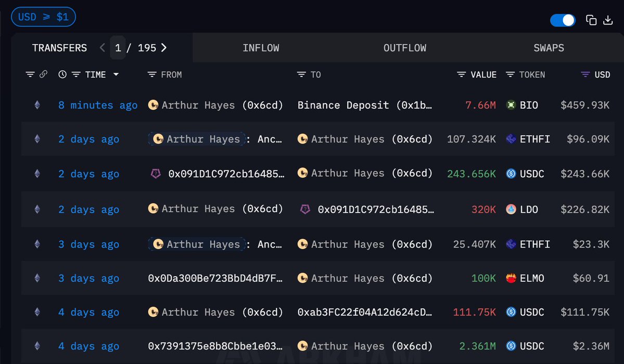Click the BIO token icon

click(x=511, y=105)
